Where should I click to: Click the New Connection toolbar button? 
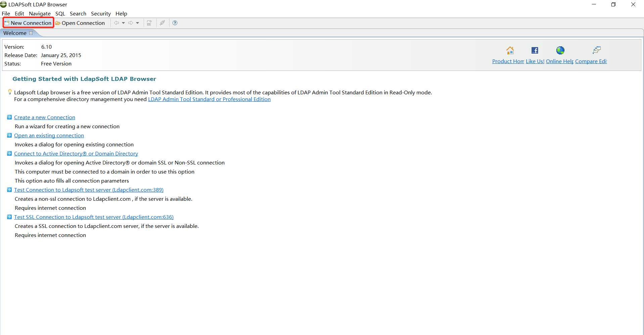28,23
